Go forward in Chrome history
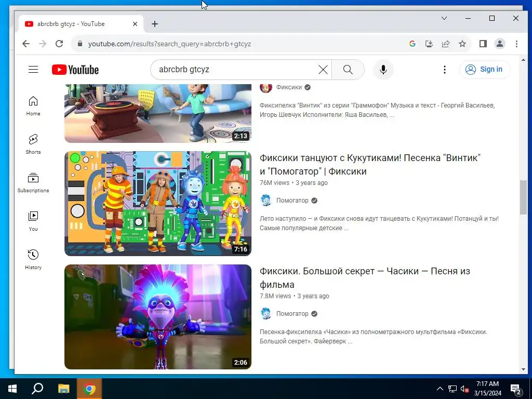Image resolution: width=532 pixels, height=399 pixels. (x=43, y=44)
